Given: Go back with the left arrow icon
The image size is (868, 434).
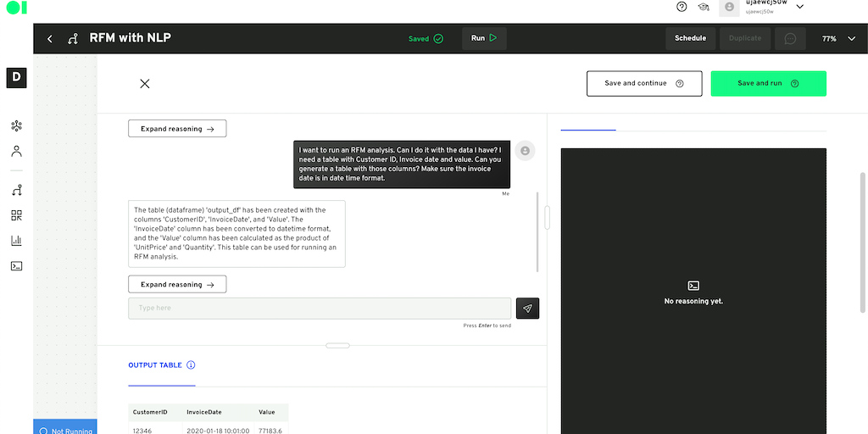Looking at the screenshot, I should [x=50, y=39].
